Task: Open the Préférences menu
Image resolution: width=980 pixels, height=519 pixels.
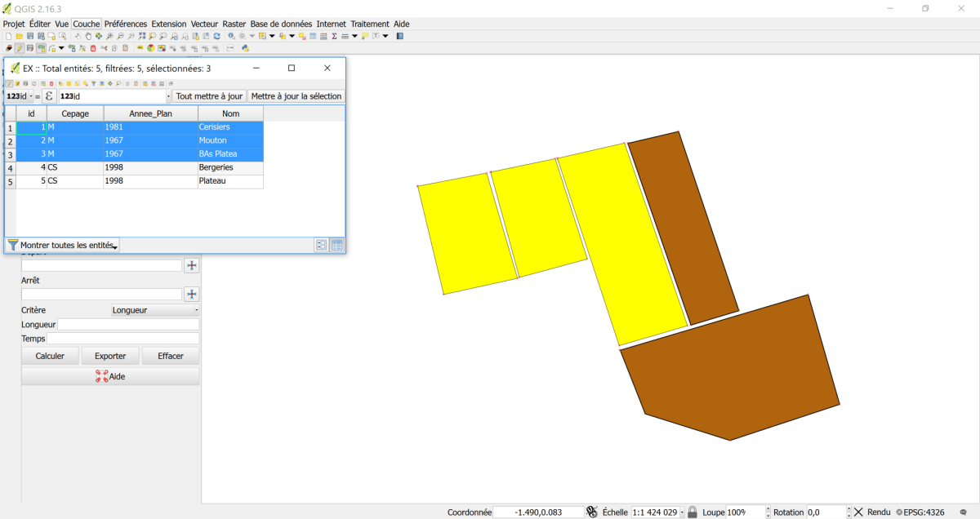Action: pos(126,24)
